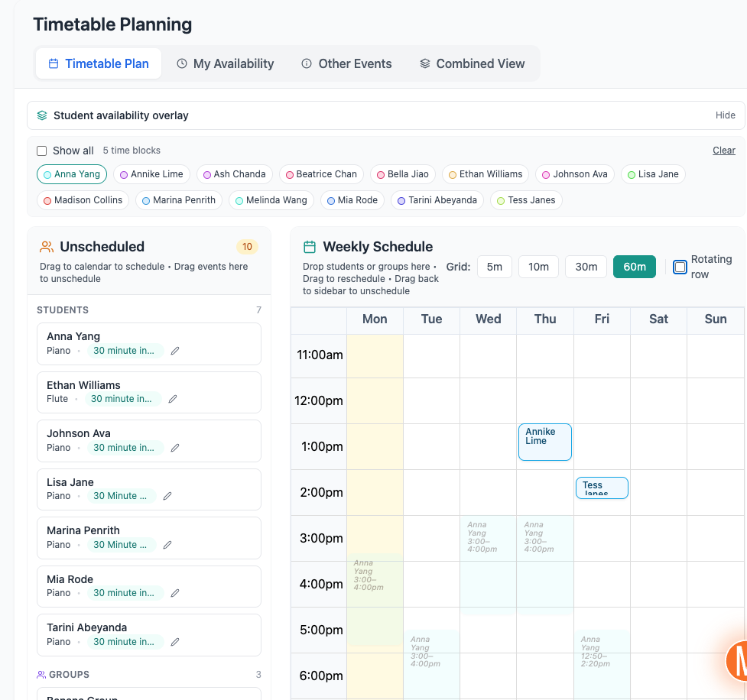Image resolution: width=747 pixels, height=700 pixels.
Task: Click the calendar icon next to Weekly Schedule
Action: (x=309, y=247)
